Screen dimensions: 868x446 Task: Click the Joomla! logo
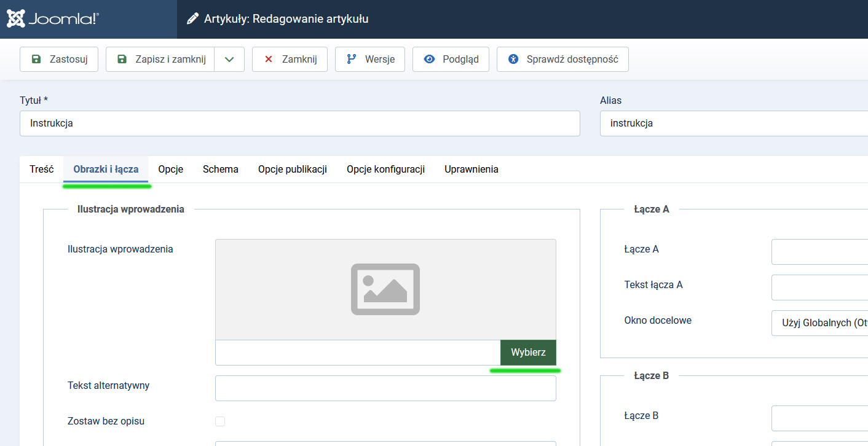coord(53,19)
